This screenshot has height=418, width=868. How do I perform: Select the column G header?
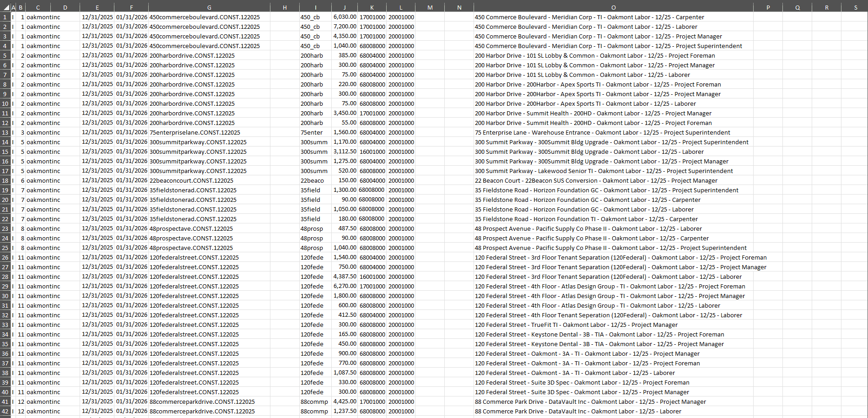tap(209, 7)
